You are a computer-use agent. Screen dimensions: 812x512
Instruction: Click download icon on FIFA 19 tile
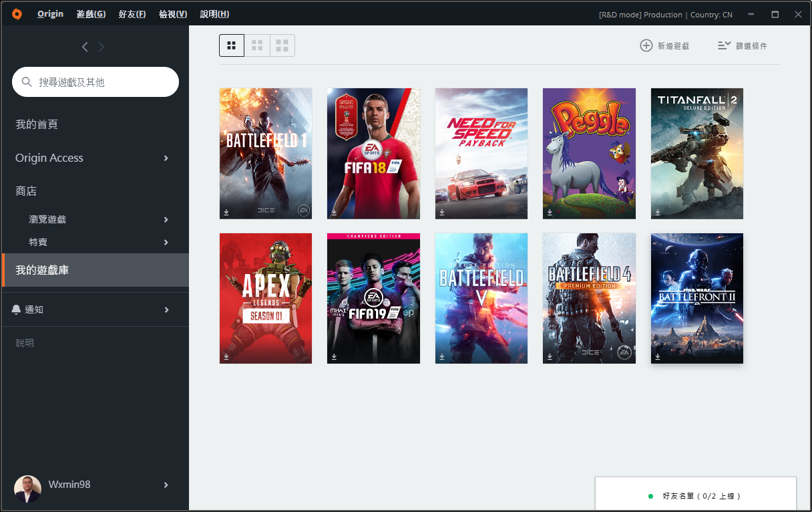[334, 357]
